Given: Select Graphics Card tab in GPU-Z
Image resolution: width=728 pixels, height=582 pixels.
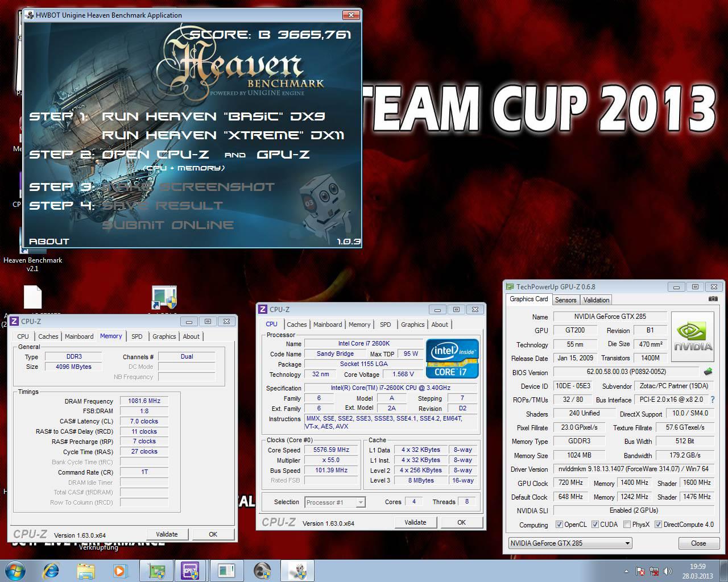Looking at the screenshot, I should (x=529, y=299).
